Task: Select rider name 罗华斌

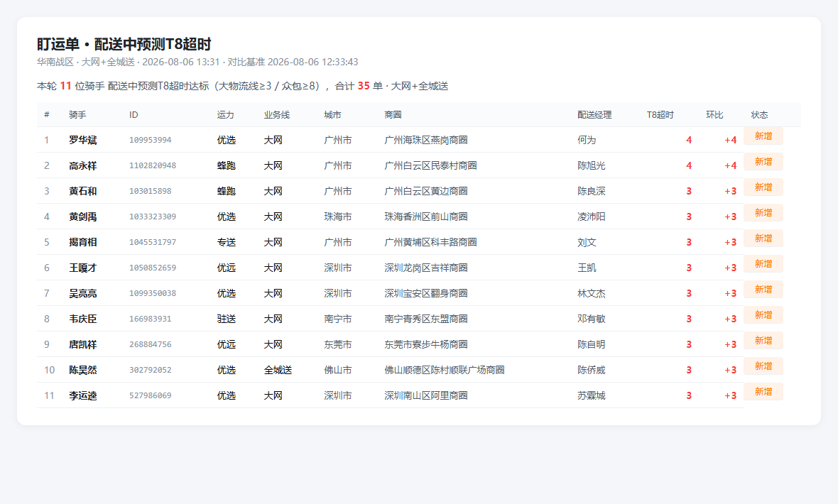Action: pyautogui.click(x=83, y=140)
